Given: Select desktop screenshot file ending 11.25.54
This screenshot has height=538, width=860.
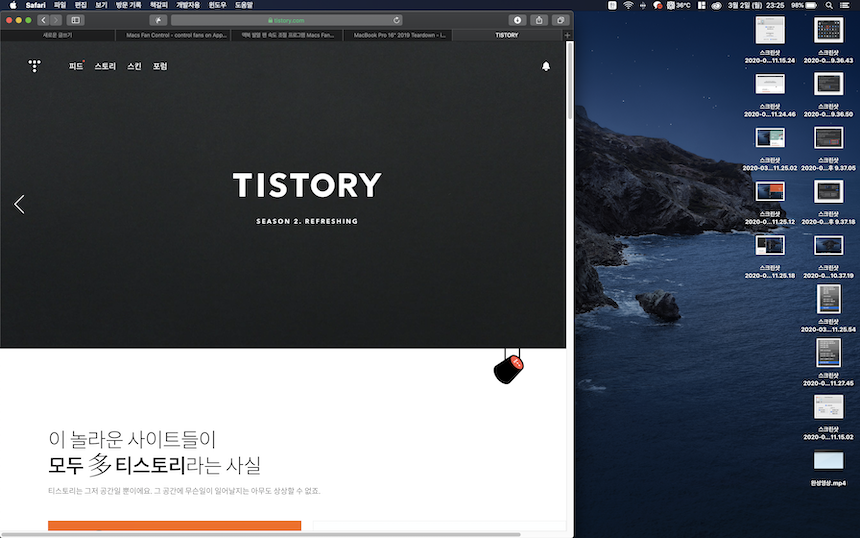Looking at the screenshot, I should click(828, 308).
